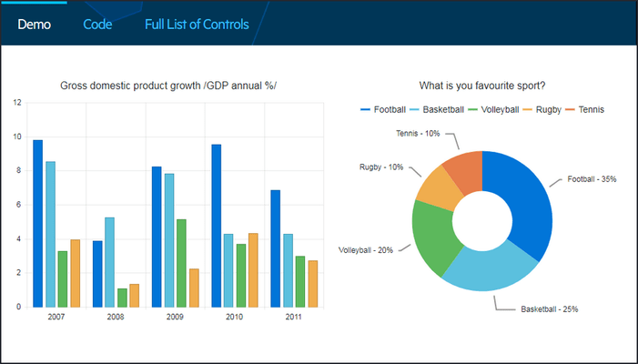Image resolution: width=638 pixels, height=364 pixels.
Task: Switch to the Demo tab
Action: (35, 25)
